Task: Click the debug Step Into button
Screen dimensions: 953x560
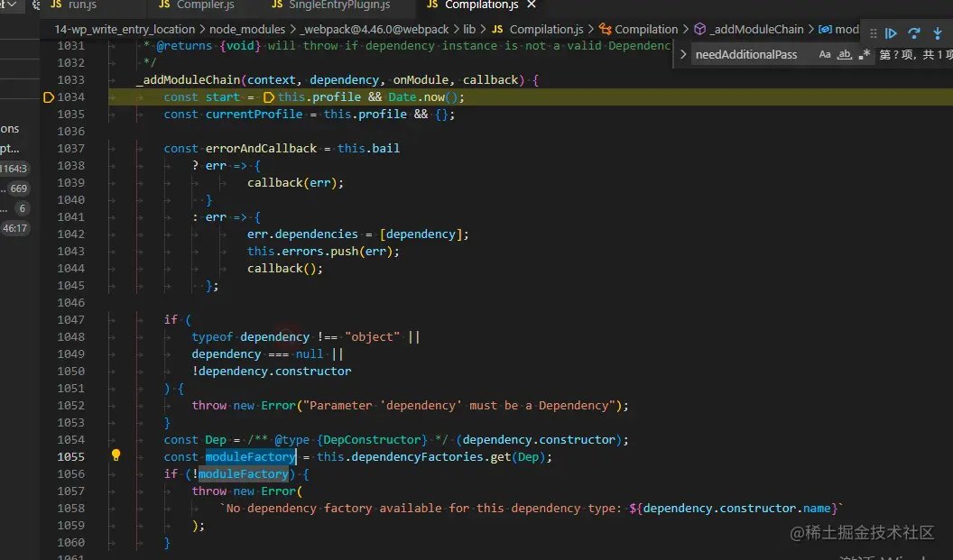Action: (x=937, y=33)
